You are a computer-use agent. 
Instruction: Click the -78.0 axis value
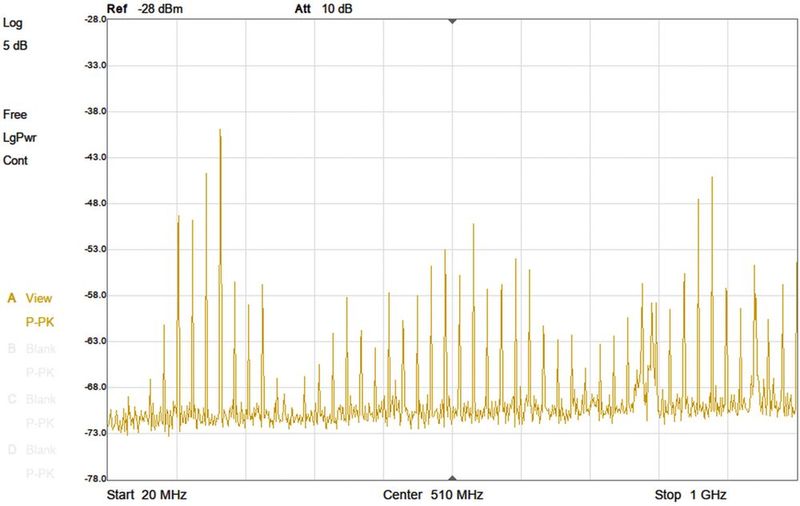[95, 478]
